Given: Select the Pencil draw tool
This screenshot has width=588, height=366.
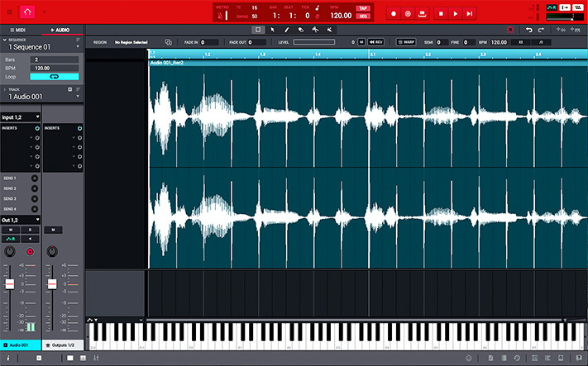Looking at the screenshot, I should click(x=286, y=29).
